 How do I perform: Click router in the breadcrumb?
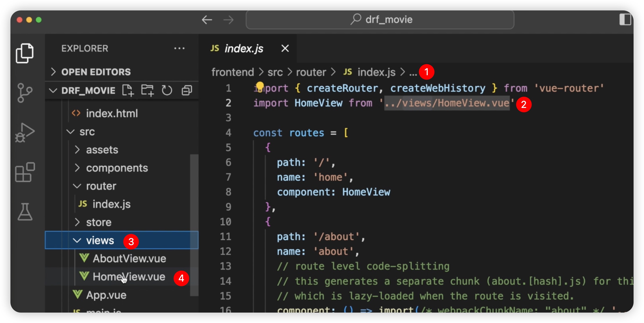[311, 72]
